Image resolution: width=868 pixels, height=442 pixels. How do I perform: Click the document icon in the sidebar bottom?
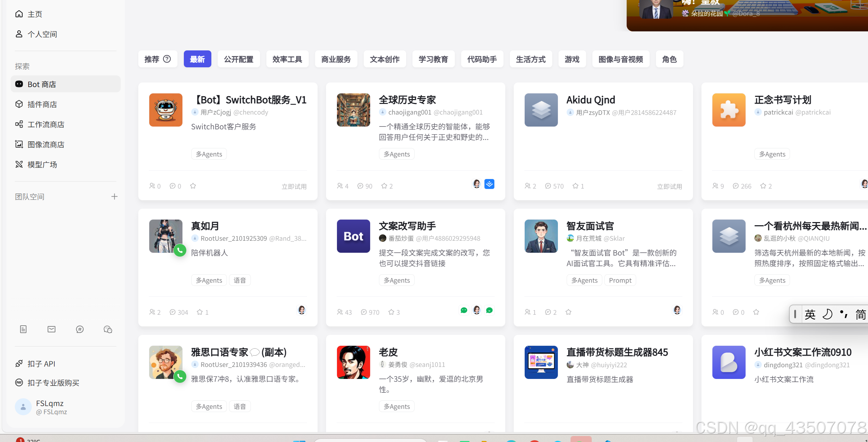(23, 329)
